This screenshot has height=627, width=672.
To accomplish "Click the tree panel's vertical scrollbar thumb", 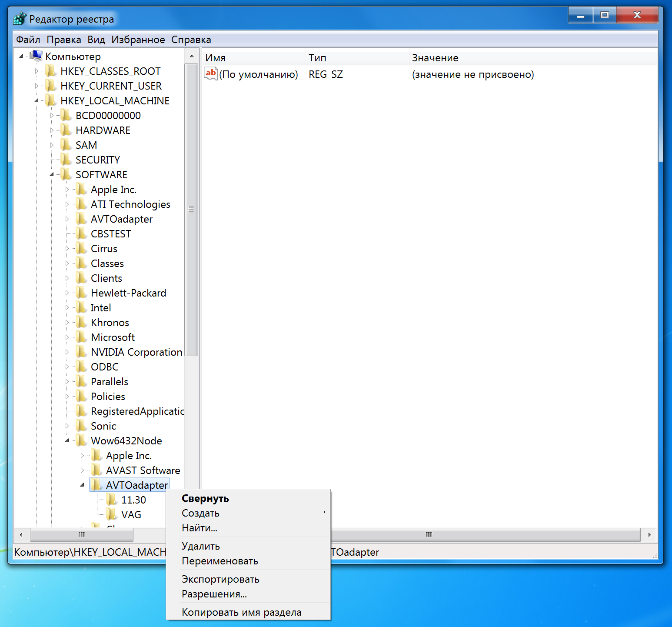I will (191, 209).
